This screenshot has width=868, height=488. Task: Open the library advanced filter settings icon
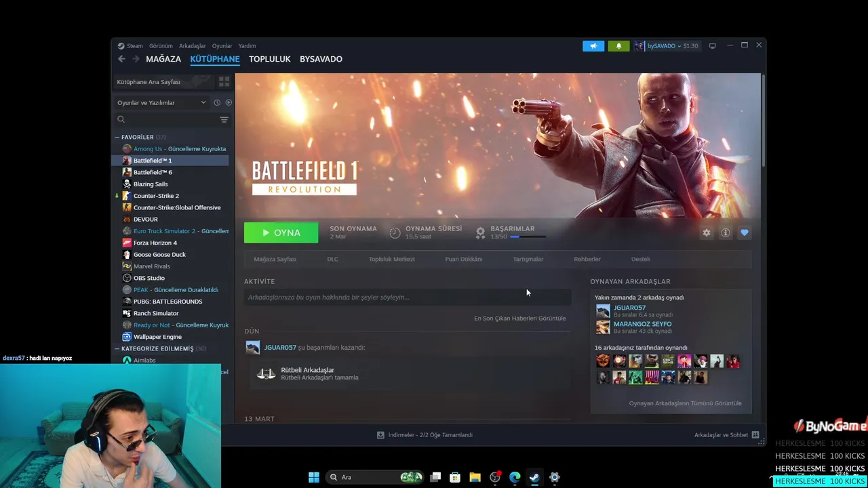pos(224,119)
